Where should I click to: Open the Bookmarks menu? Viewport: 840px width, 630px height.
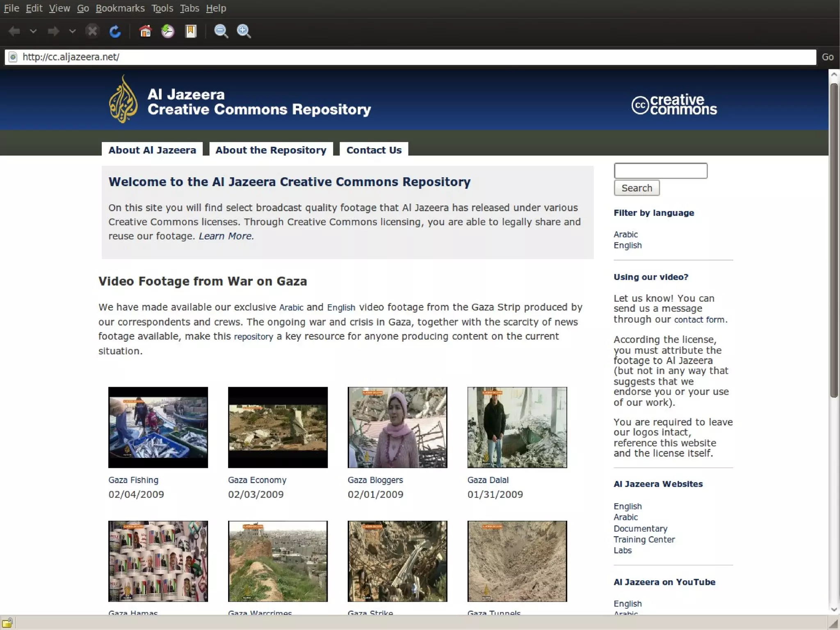pyautogui.click(x=120, y=8)
